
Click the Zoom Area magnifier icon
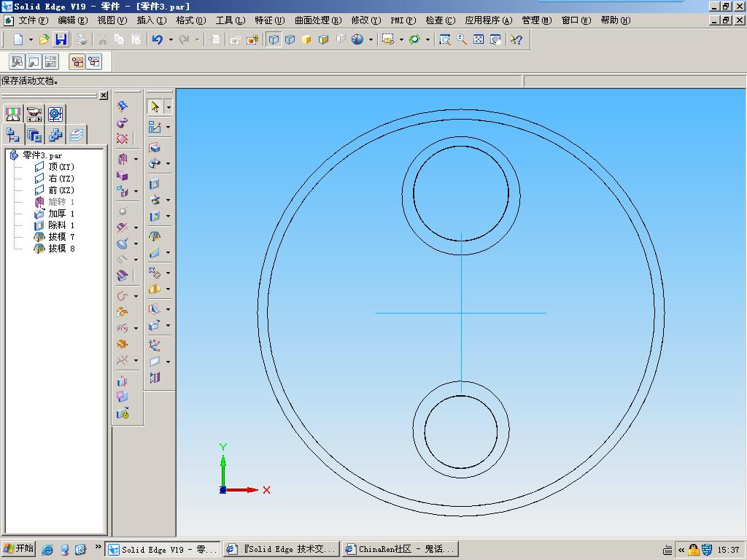click(x=445, y=39)
